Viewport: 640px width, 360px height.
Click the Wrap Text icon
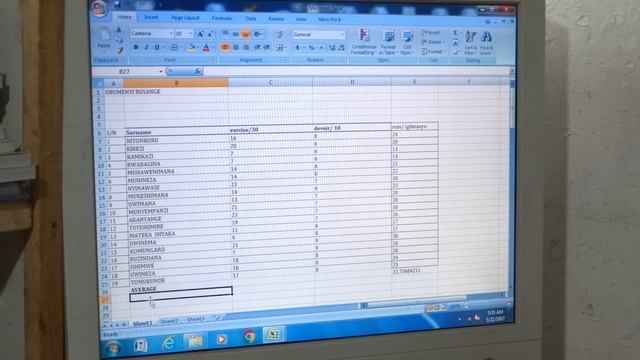tap(279, 35)
